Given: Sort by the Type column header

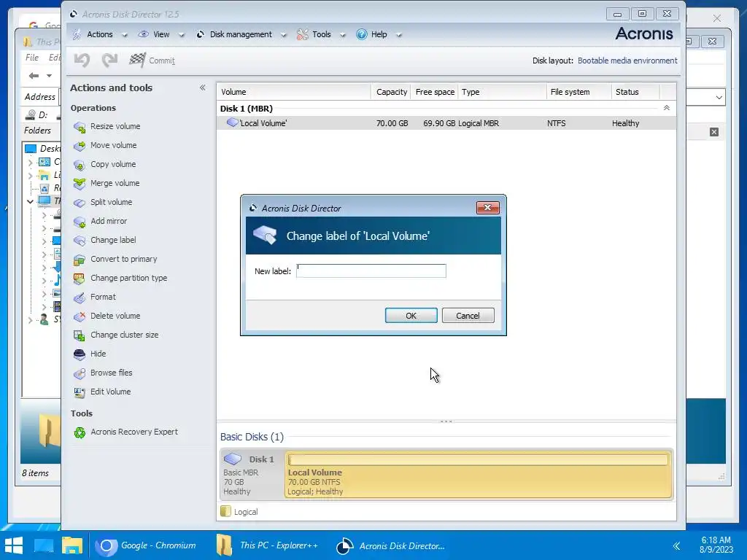Looking at the screenshot, I should 502,92.
